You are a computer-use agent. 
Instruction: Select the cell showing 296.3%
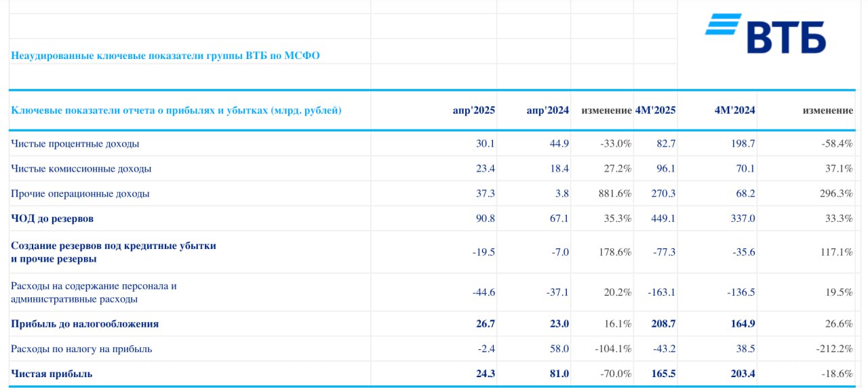click(836, 193)
